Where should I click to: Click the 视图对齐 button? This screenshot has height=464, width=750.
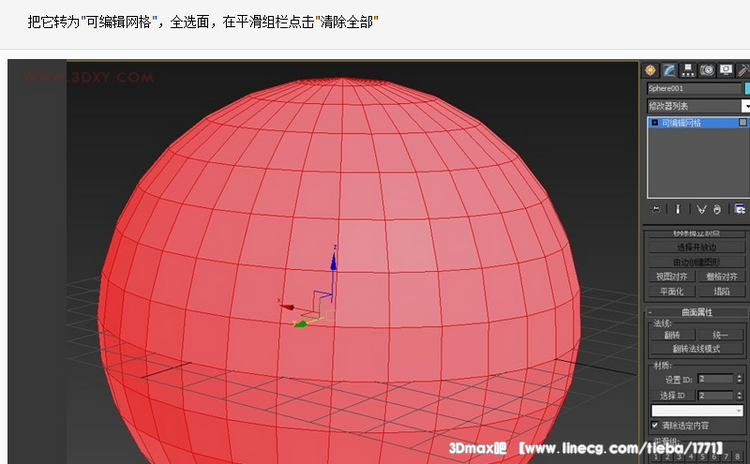pyautogui.click(x=672, y=276)
